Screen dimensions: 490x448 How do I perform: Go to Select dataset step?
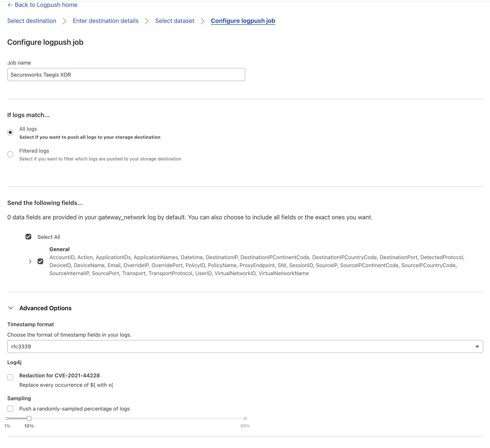[175, 21]
